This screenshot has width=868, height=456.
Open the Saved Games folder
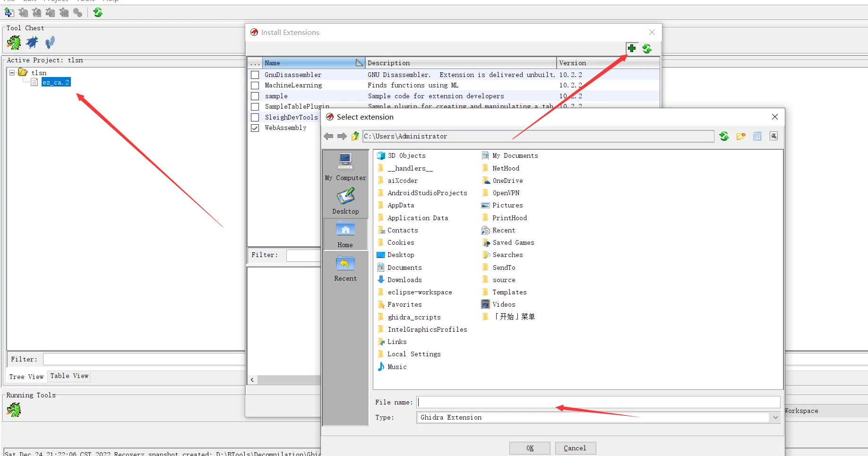click(x=508, y=242)
